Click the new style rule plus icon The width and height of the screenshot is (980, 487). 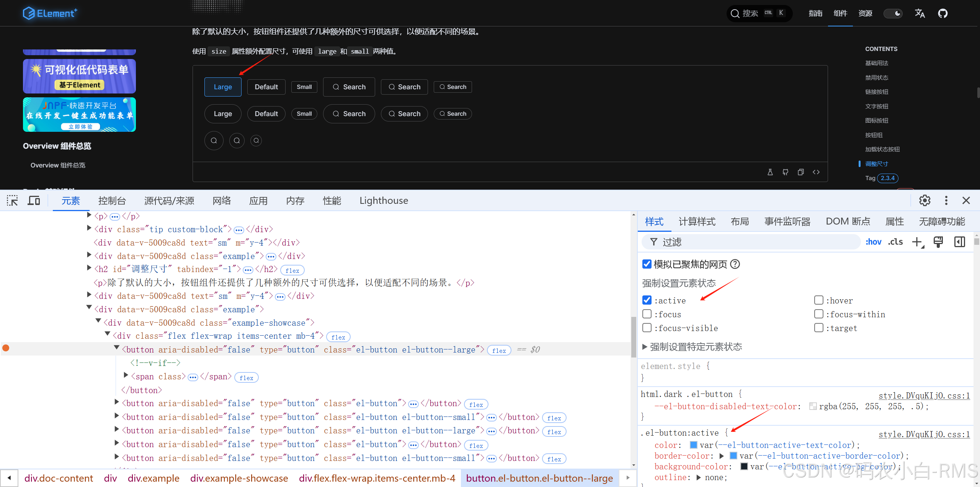pos(917,242)
